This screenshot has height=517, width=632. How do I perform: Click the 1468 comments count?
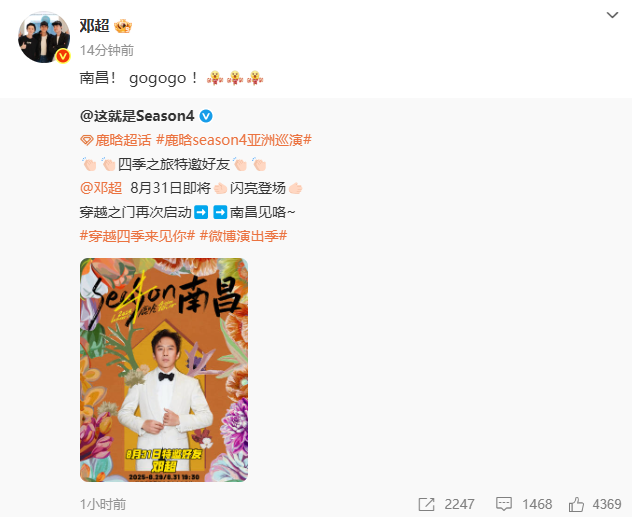pyautogui.click(x=537, y=504)
